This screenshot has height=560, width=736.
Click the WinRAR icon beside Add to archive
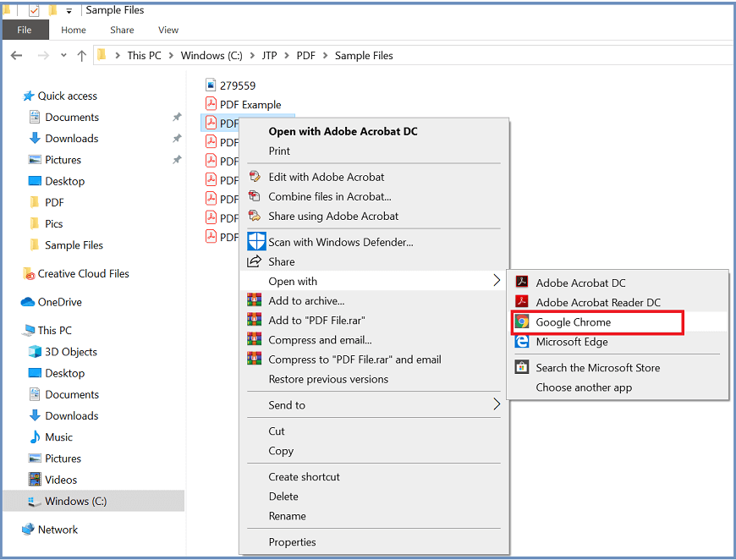pos(255,300)
